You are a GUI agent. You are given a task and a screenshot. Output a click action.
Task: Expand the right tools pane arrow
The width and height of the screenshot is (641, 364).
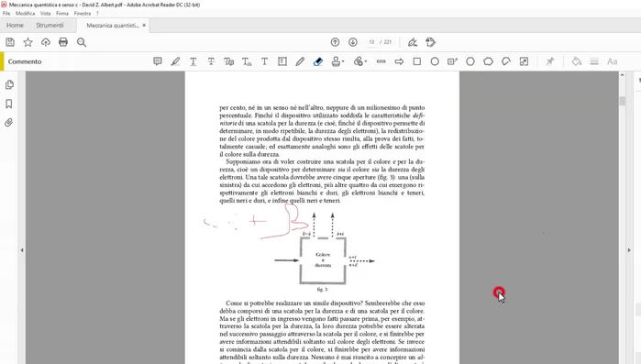[x=629, y=250]
